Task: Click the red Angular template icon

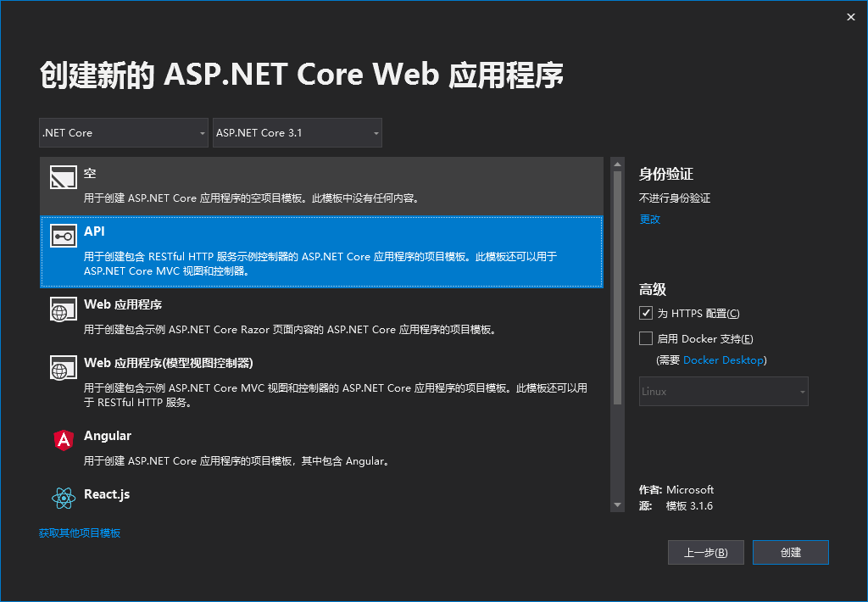Action: pyautogui.click(x=62, y=440)
